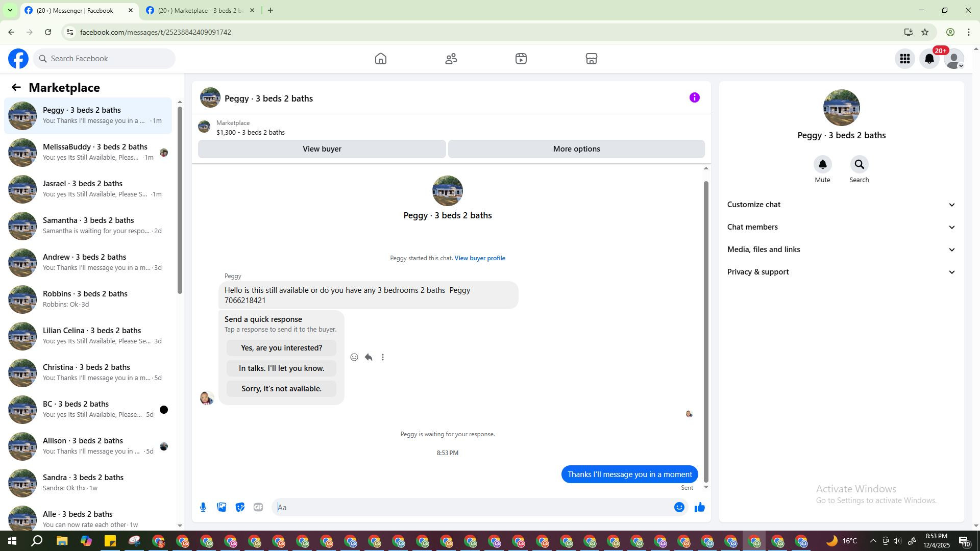980x551 pixels.
Task: Open Facebook notifications bell
Action: [929, 59]
